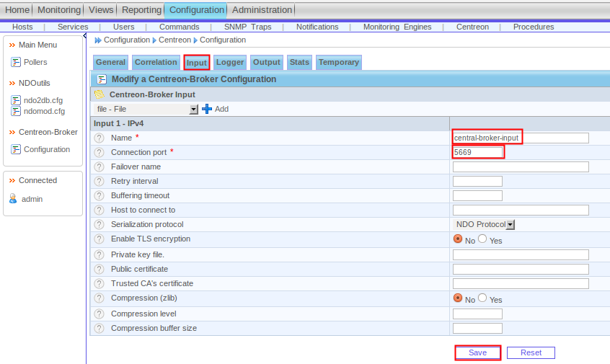Click the Failover name input field

pyautogui.click(x=521, y=167)
